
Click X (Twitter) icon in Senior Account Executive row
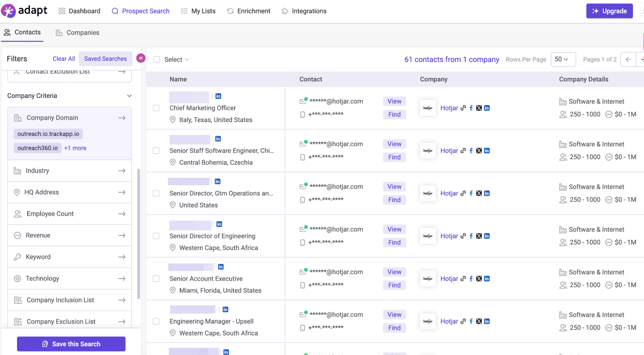click(x=479, y=279)
